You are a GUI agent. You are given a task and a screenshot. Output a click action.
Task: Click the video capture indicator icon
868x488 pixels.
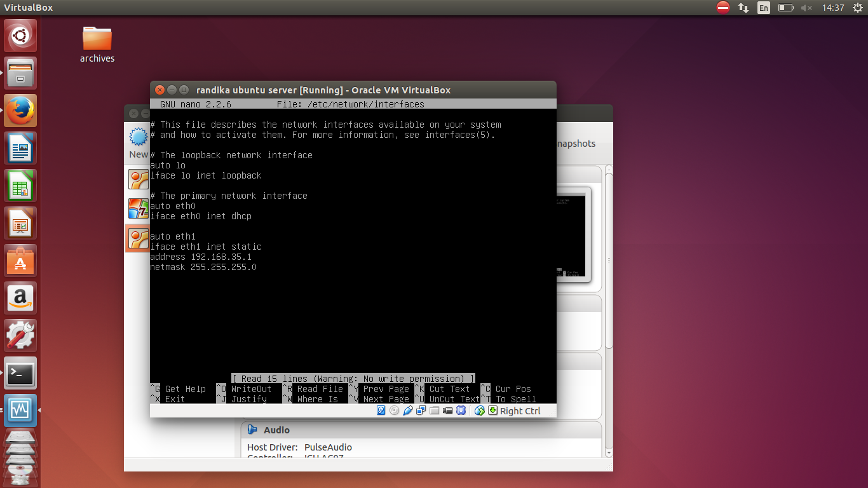447,410
